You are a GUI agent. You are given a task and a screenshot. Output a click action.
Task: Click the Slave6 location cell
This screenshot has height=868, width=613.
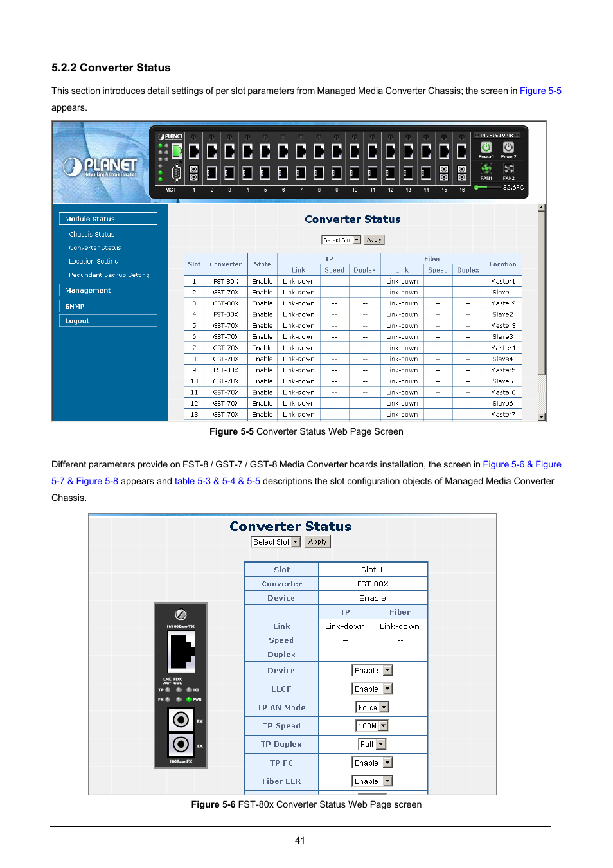[503, 403]
